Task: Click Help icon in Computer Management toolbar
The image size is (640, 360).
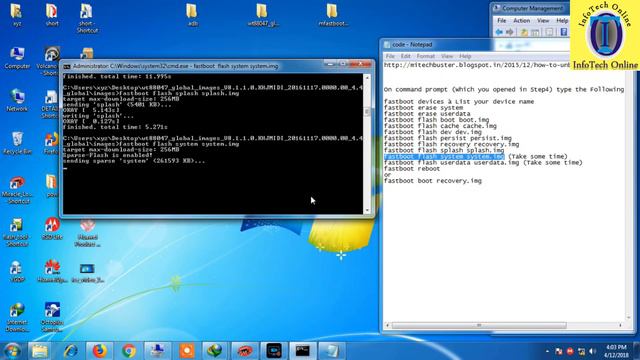Action: click(x=564, y=32)
